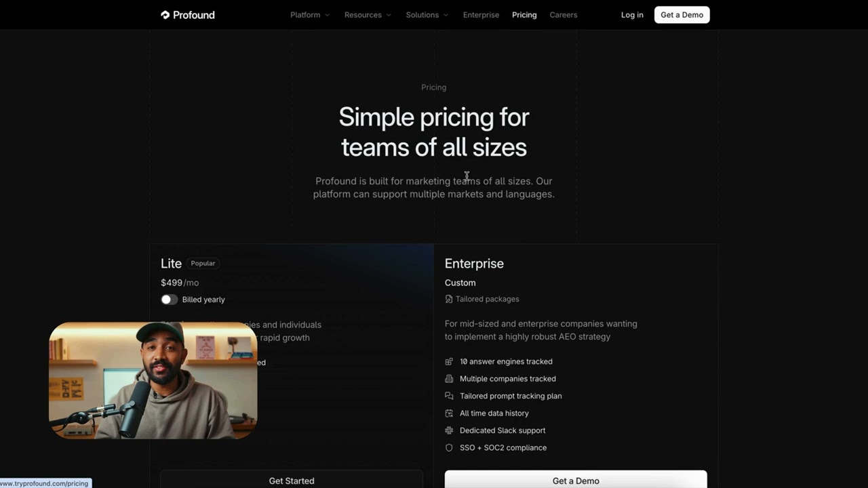Select the Pricing nav item
868x488 pixels.
(x=524, y=15)
